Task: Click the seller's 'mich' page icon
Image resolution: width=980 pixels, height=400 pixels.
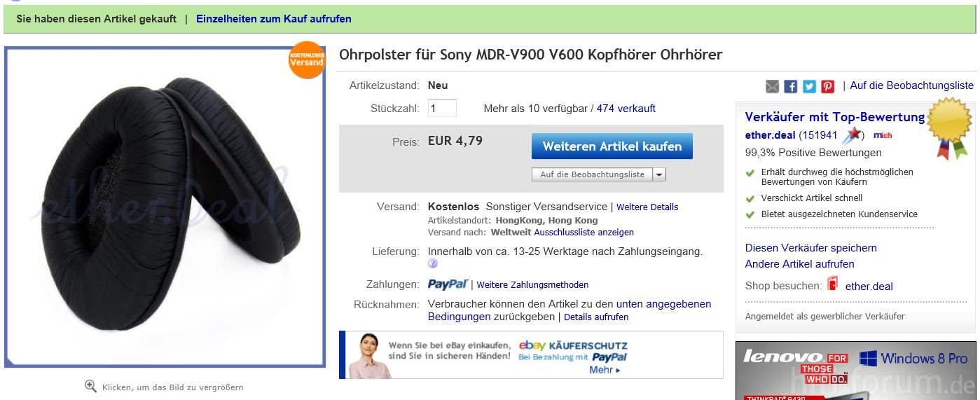Action: pyautogui.click(x=883, y=135)
